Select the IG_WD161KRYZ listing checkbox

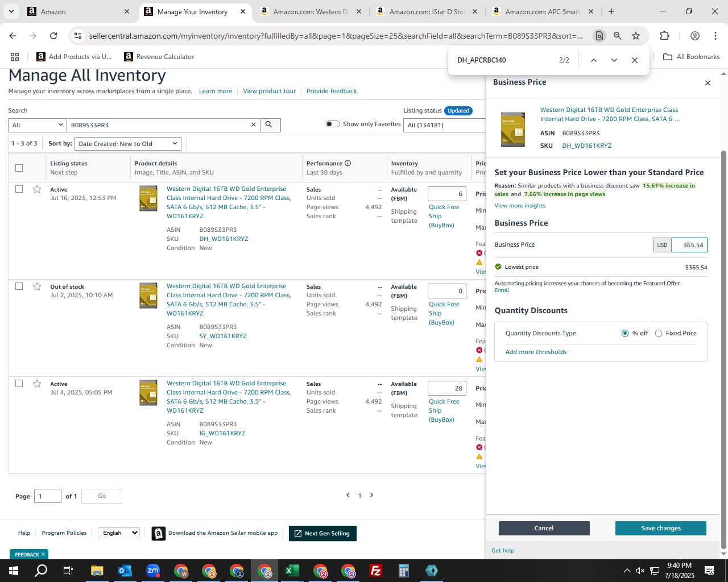(x=19, y=384)
